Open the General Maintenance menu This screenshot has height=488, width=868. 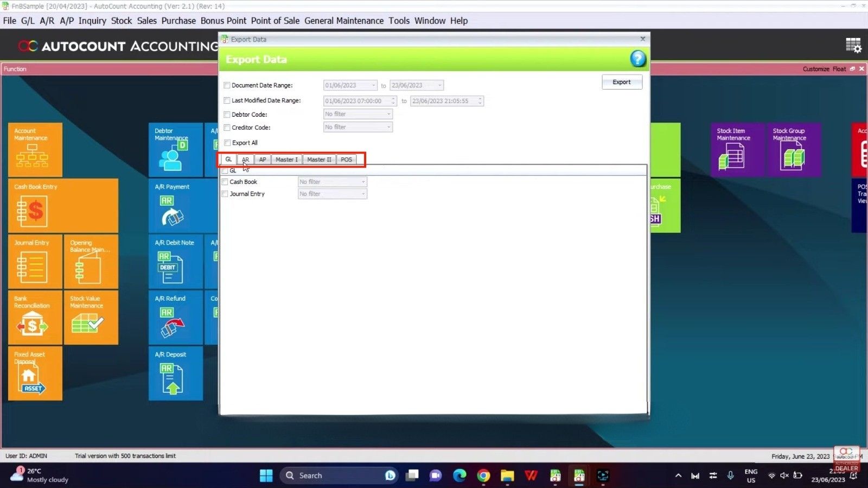tap(344, 21)
